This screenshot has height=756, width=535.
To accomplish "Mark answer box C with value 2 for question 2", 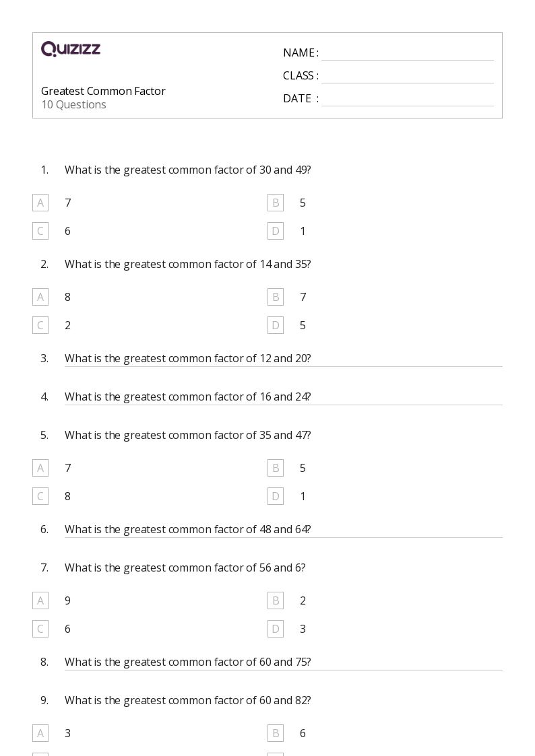I will [40, 325].
